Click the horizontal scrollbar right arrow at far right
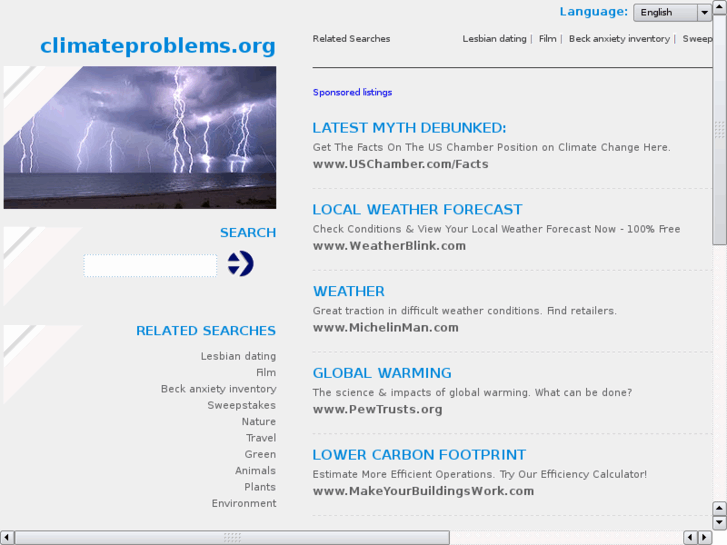727x545 pixels. pos(705,538)
